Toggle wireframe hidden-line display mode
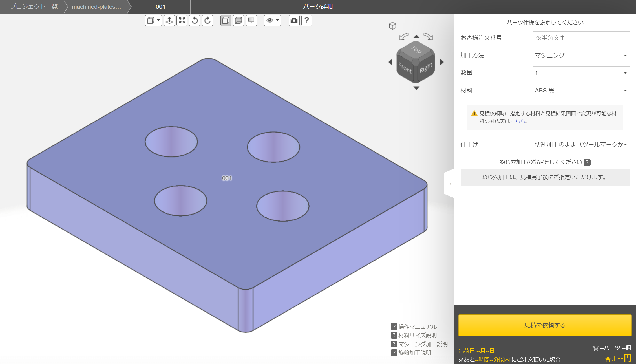Viewport: 636px width, 364px height. pos(238,20)
